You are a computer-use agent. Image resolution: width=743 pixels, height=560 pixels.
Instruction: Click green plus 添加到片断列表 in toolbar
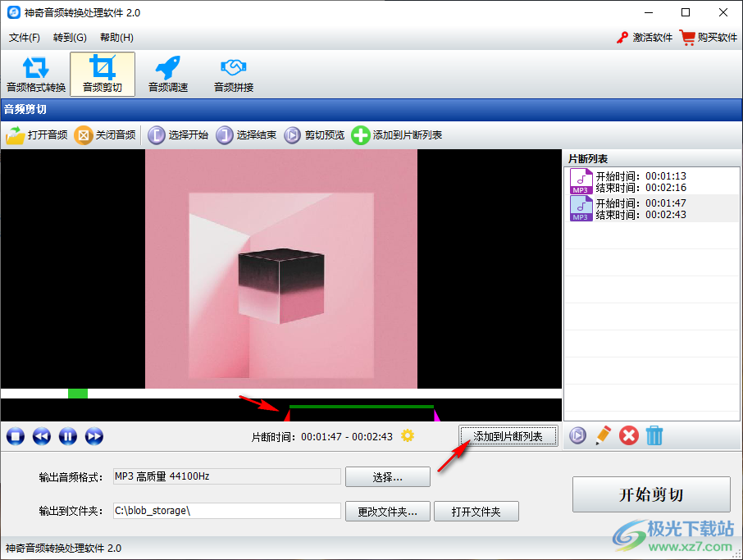tap(397, 135)
